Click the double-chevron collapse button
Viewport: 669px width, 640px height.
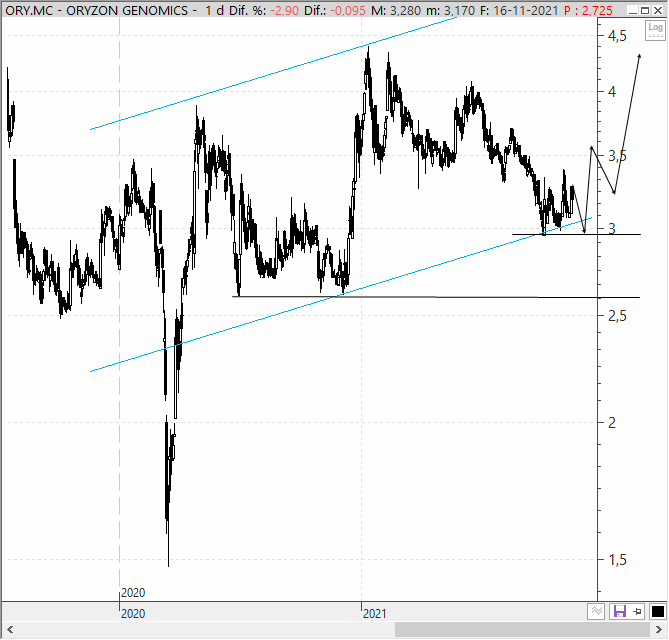pos(596,612)
